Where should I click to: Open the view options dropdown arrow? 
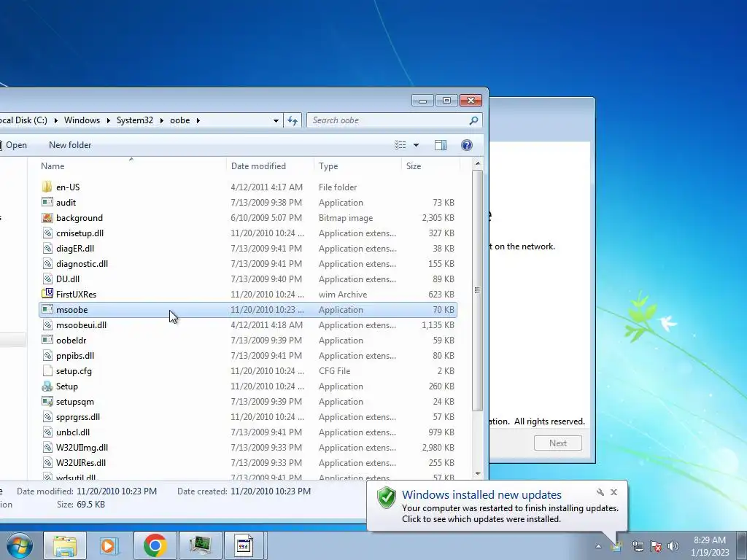point(416,145)
